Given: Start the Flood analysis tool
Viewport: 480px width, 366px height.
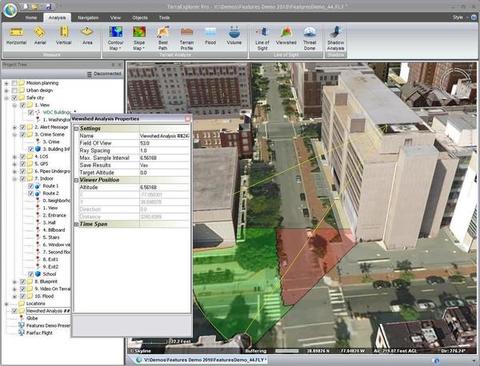Looking at the screenshot, I should point(210,36).
